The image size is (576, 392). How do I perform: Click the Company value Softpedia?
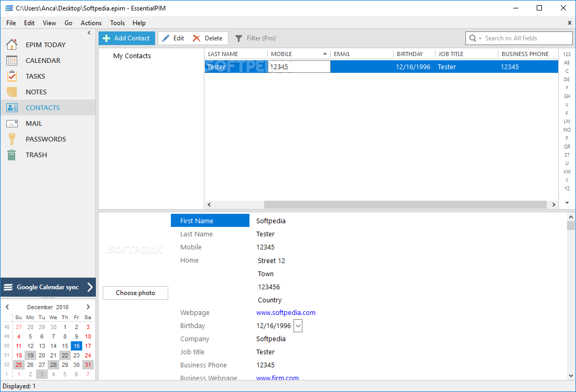point(271,339)
